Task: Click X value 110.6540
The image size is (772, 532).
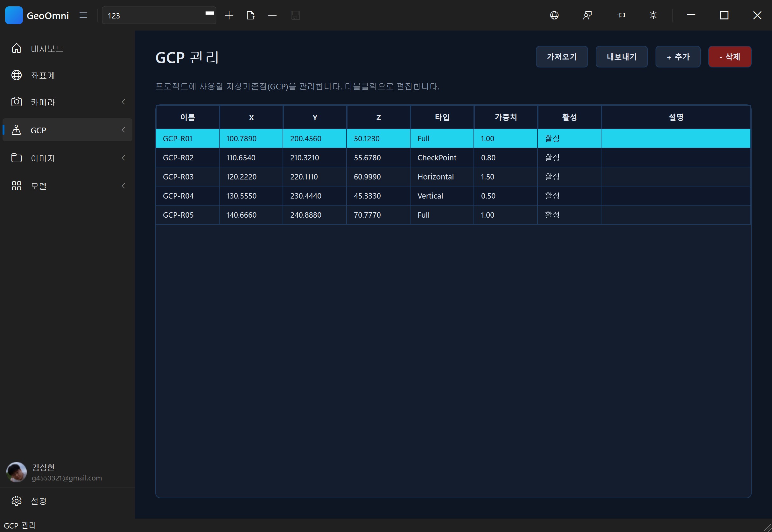Action: [x=241, y=158]
